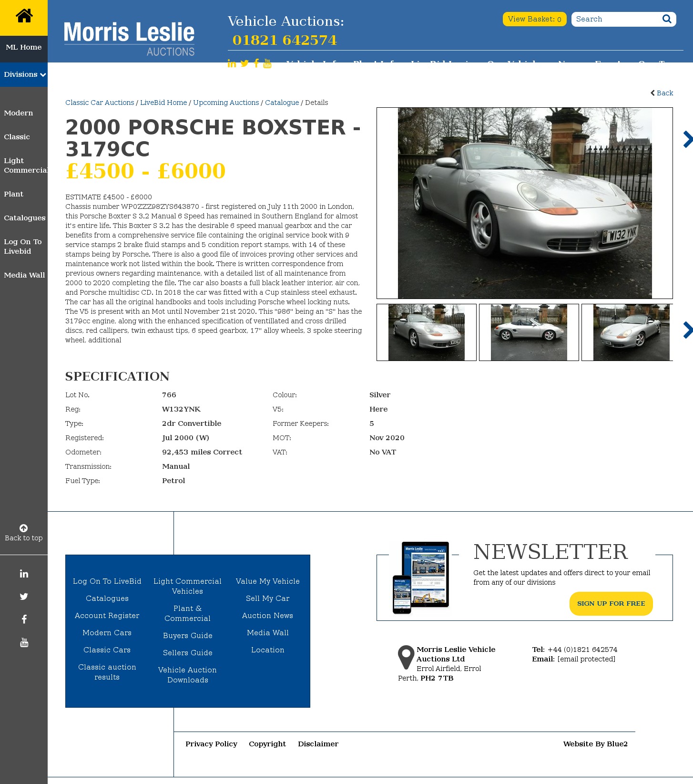Open Light Commercial Vehicles footer link
693x784 pixels.
coord(188,586)
